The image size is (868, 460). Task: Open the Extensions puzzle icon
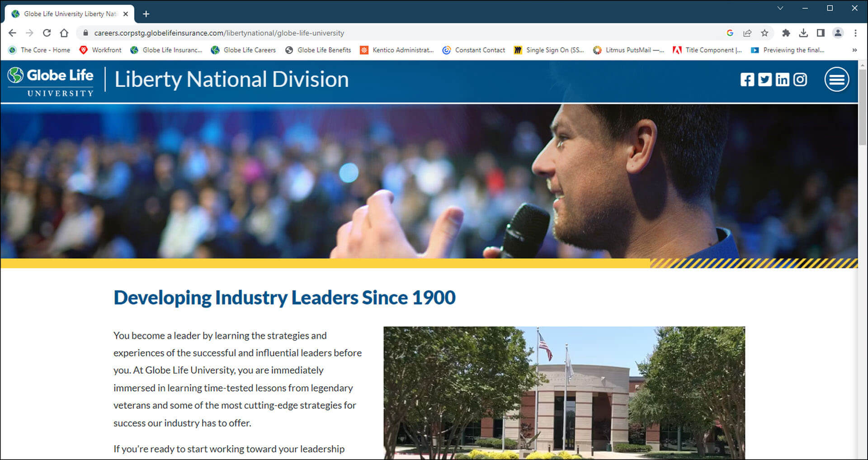(x=786, y=33)
